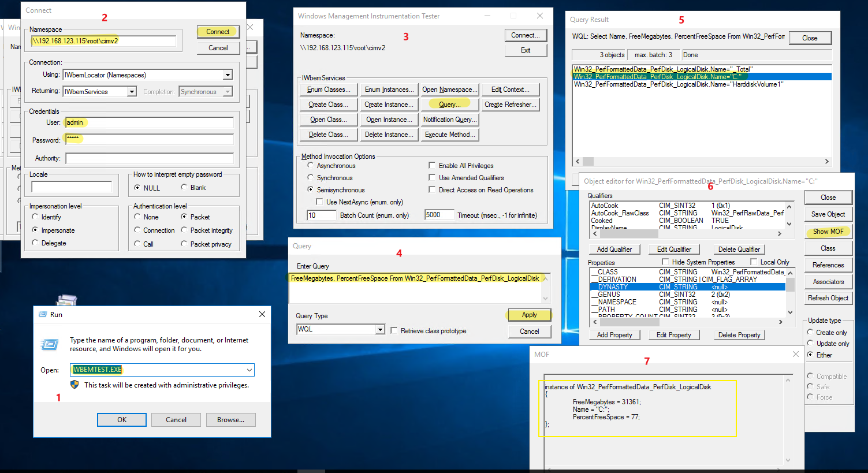Enable the "Enable All Privileges" checkbox

point(432,165)
